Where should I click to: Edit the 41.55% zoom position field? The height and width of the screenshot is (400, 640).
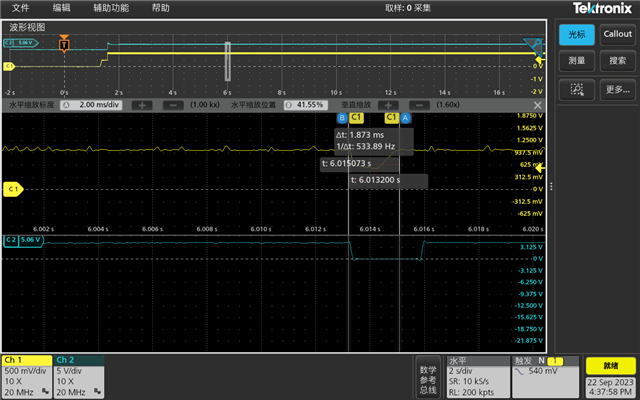306,105
